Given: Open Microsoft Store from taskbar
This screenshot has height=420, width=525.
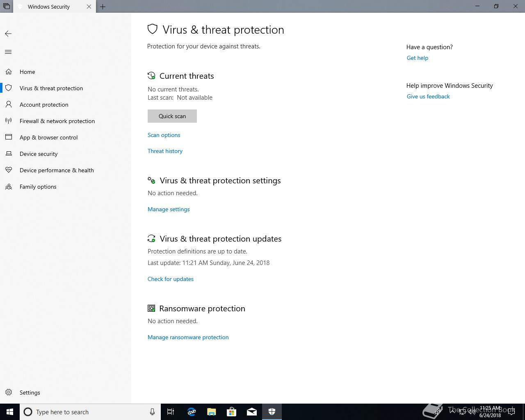Looking at the screenshot, I should click(x=231, y=412).
